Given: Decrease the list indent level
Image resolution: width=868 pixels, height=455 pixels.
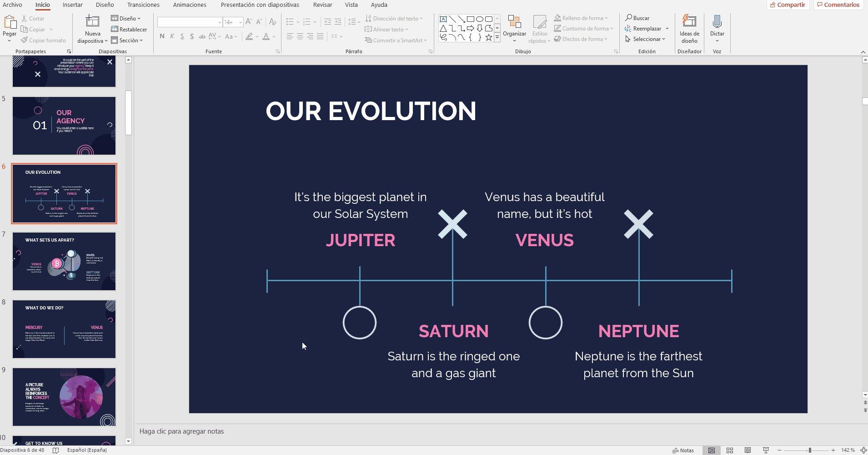Looking at the screenshot, I should tap(328, 22).
